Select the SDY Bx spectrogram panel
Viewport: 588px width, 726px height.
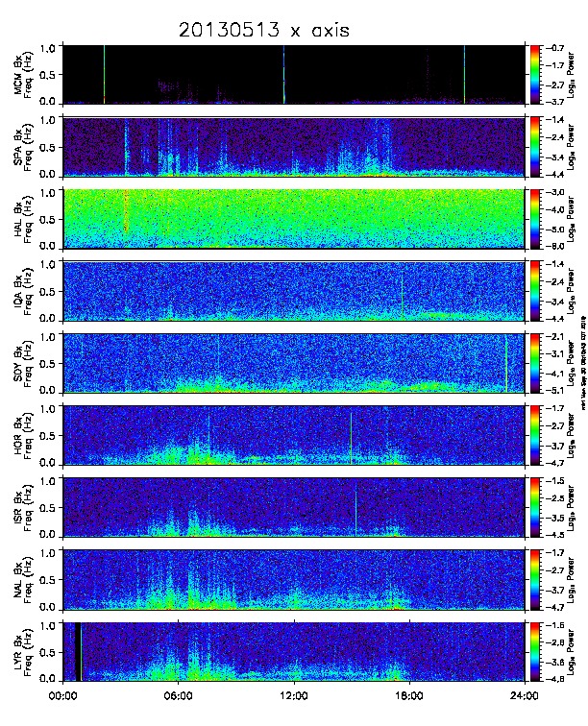pos(294,363)
